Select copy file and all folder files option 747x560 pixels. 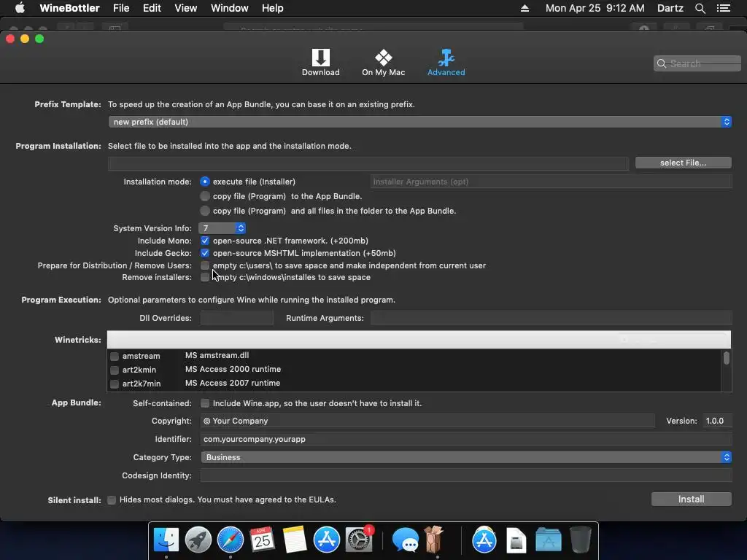(205, 211)
